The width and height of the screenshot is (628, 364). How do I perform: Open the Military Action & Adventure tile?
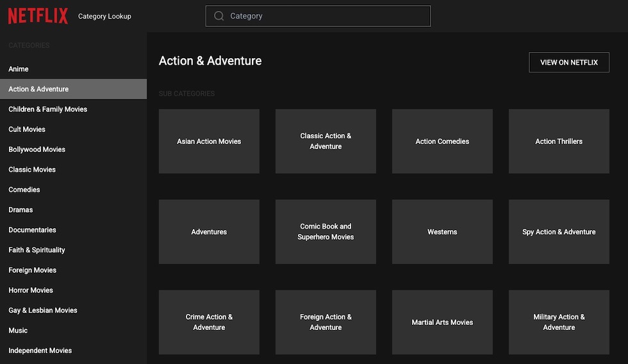(x=559, y=322)
